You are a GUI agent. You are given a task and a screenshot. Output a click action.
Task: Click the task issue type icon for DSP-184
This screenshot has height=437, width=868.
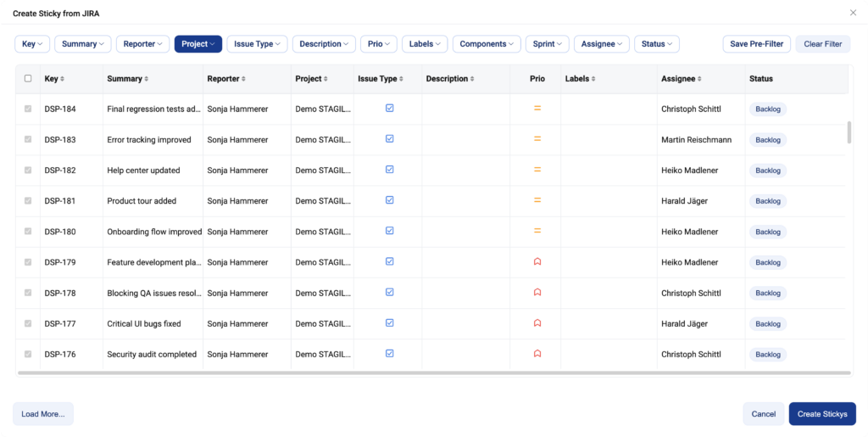pyautogui.click(x=390, y=109)
